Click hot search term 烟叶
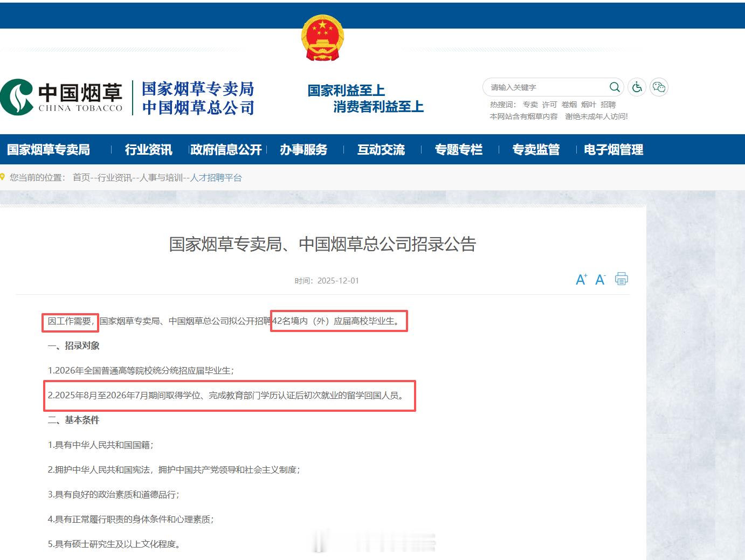The width and height of the screenshot is (745, 560). [x=589, y=105]
